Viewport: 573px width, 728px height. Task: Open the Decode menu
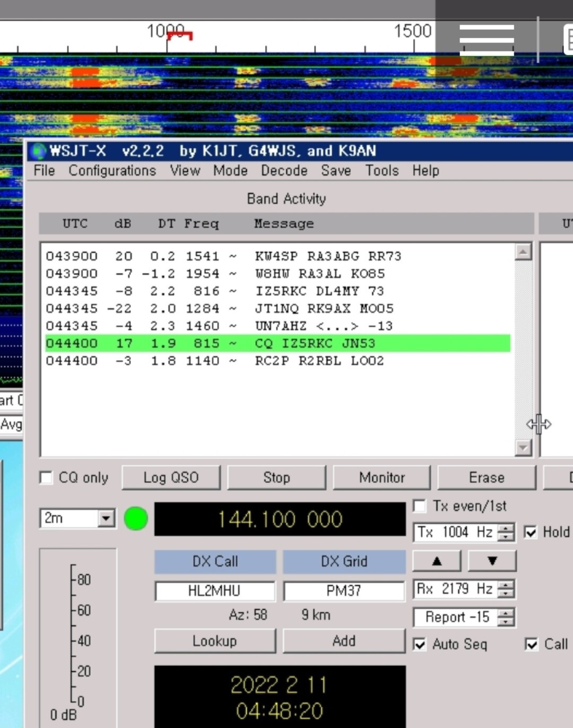(x=284, y=170)
